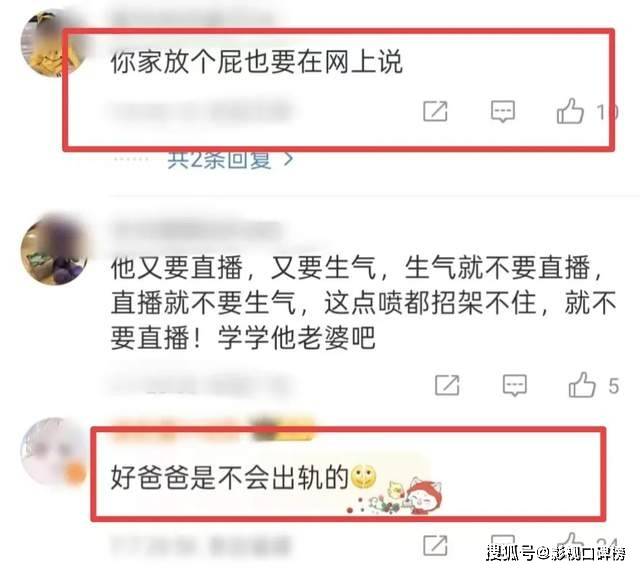Open the blurred username above the 直播 comment
The image size is (640, 570).
pos(198,231)
